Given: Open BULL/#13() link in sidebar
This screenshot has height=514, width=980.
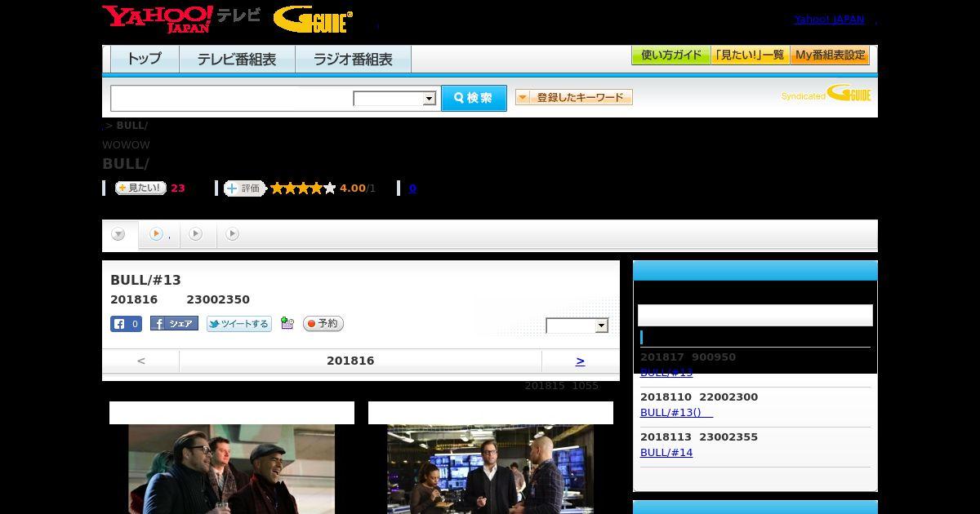Looking at the screenshot, I should [x=676, y=412].
